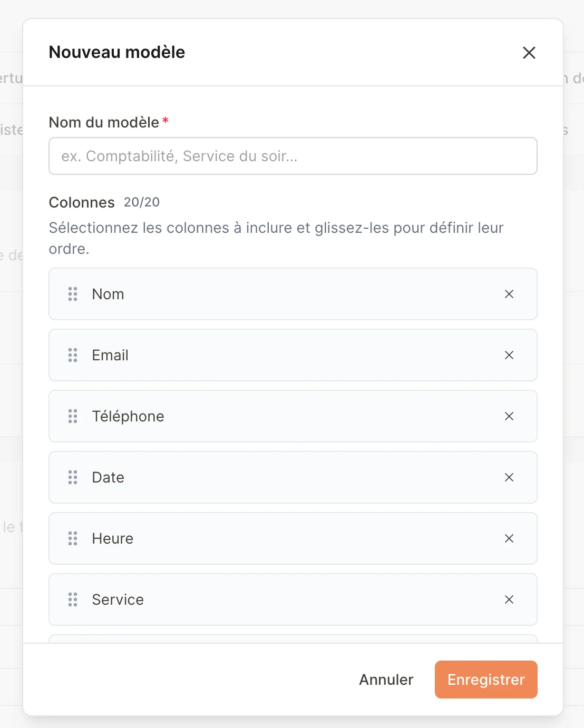Screen dimensions: 584x728
Task: Click the Enregistrer button
Action: [486, 680]
